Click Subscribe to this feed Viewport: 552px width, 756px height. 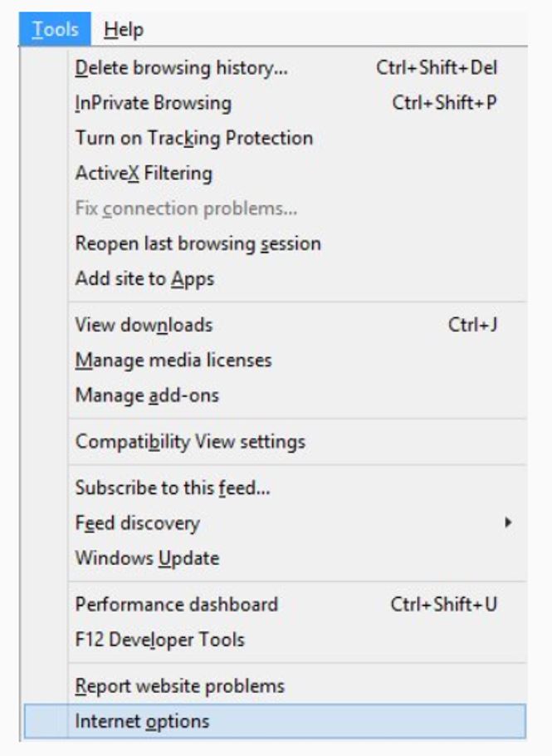(173, 488)
